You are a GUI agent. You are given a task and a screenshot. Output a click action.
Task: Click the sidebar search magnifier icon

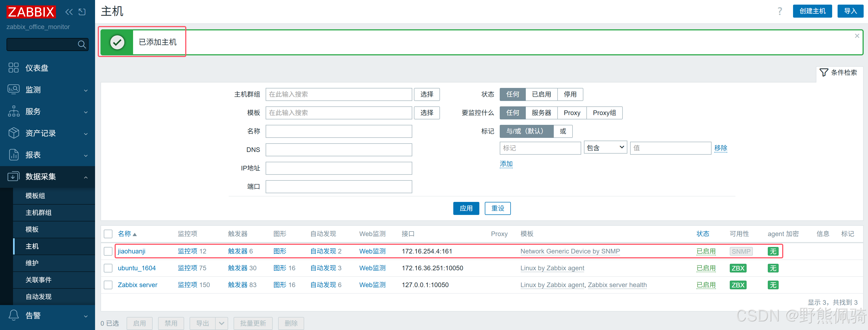click(81, 45)
